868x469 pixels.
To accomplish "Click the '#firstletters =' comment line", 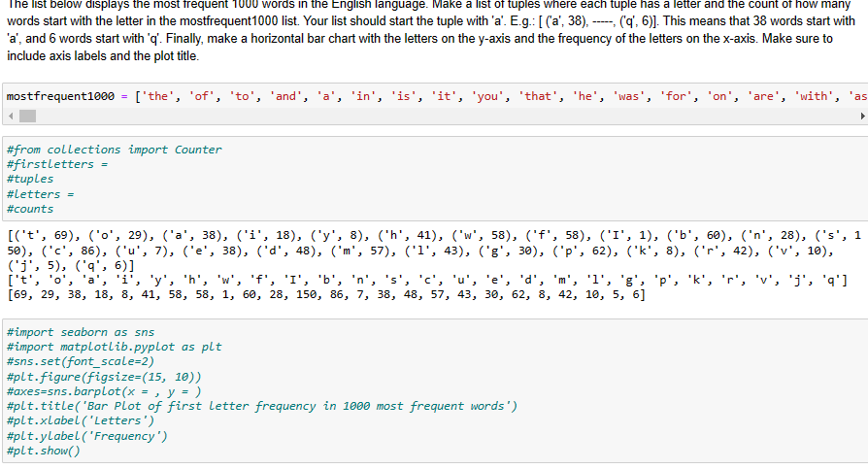I will pos(57,164).
